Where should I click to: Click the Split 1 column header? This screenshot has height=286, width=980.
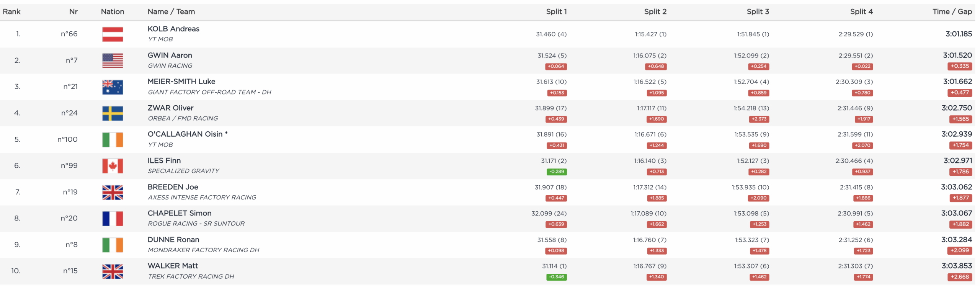tap(556, 11)
